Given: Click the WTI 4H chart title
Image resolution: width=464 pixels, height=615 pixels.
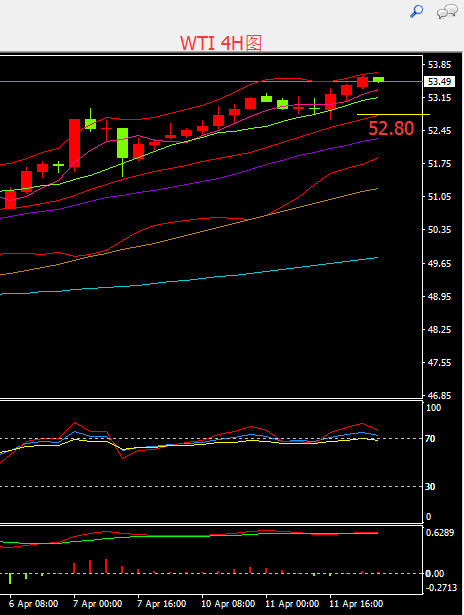Looking at the screenshot, I should (221, 43).
